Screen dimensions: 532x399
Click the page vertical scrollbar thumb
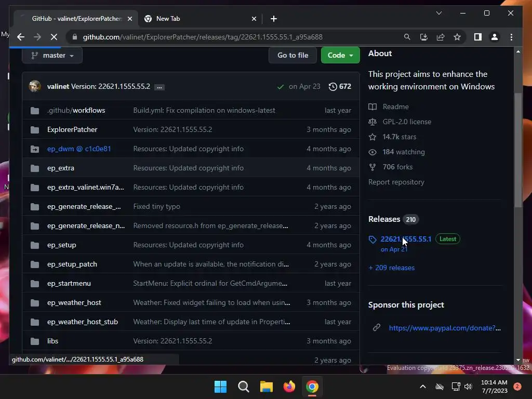(518, 150)
